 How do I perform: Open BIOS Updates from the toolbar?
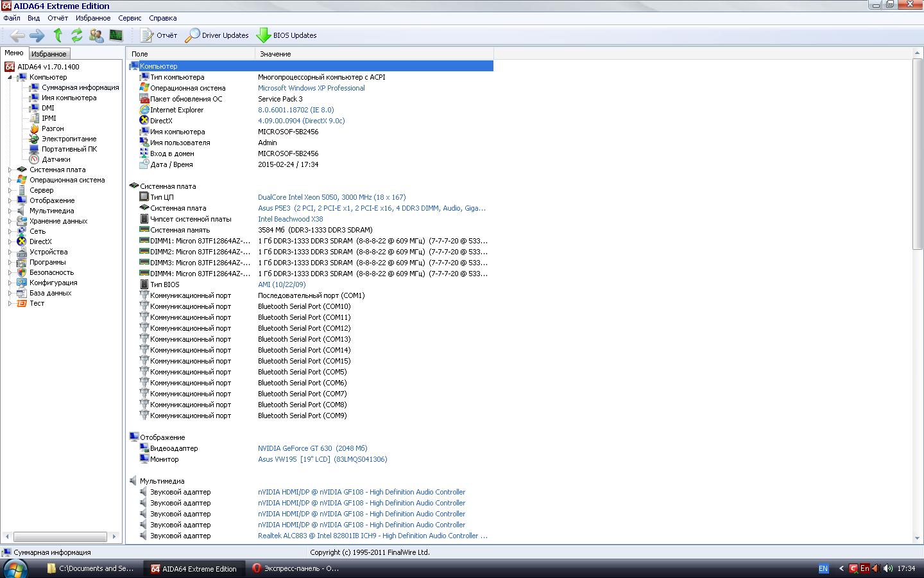pos(286,35)
